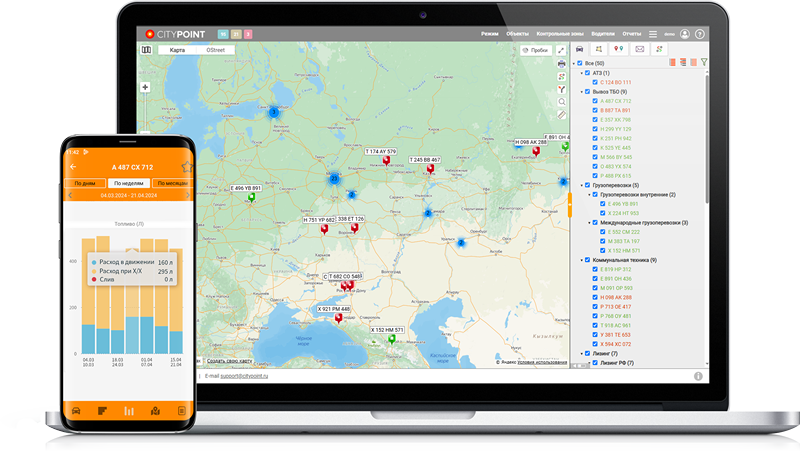800x451 pixels.
Task: Open the 'Отчеты' menu
Action: click(623, 34)
